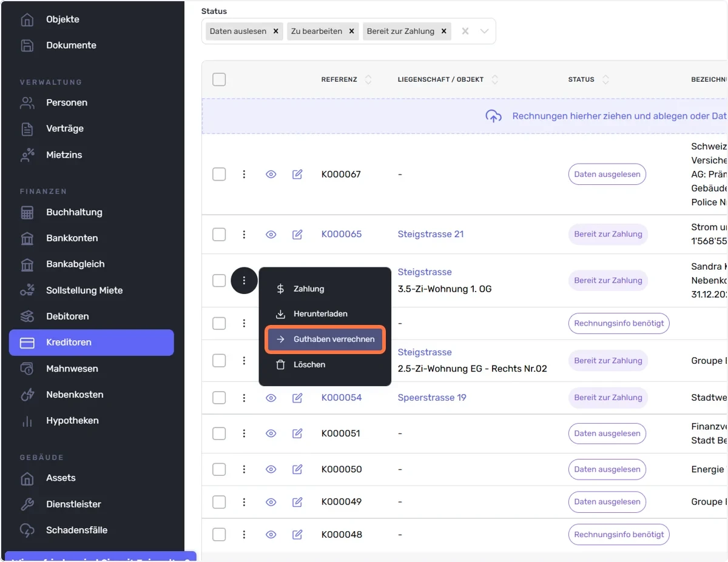Open the three-dot menu for K000054
728x562 pixels.
tap(244, 398)
